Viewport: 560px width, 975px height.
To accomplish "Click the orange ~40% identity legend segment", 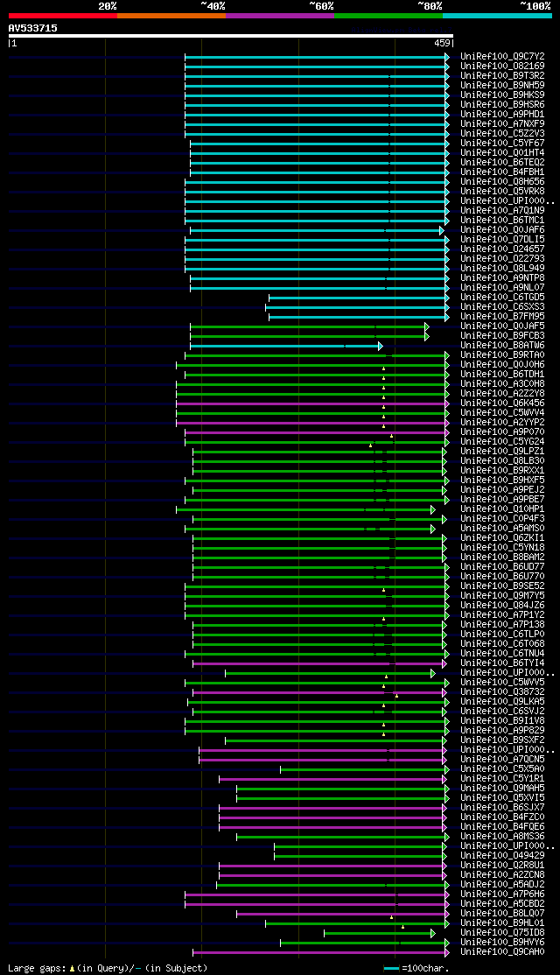I will (x=171, y=16).
